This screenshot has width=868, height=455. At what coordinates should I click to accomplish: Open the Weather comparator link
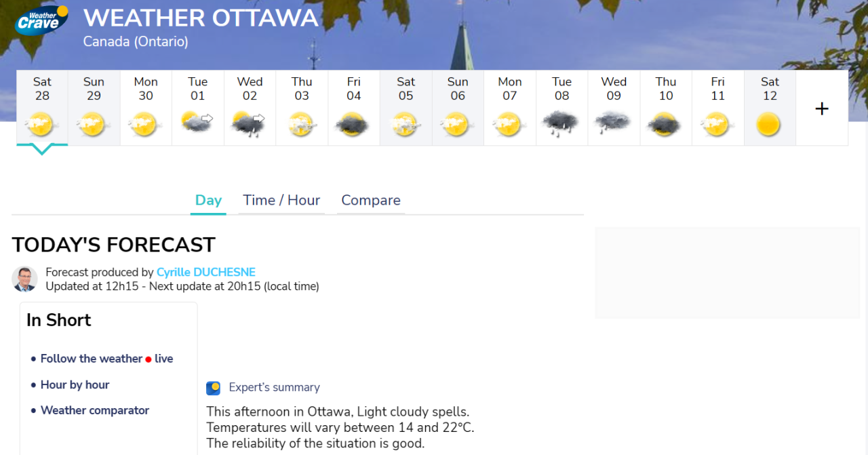click(95, 410)
